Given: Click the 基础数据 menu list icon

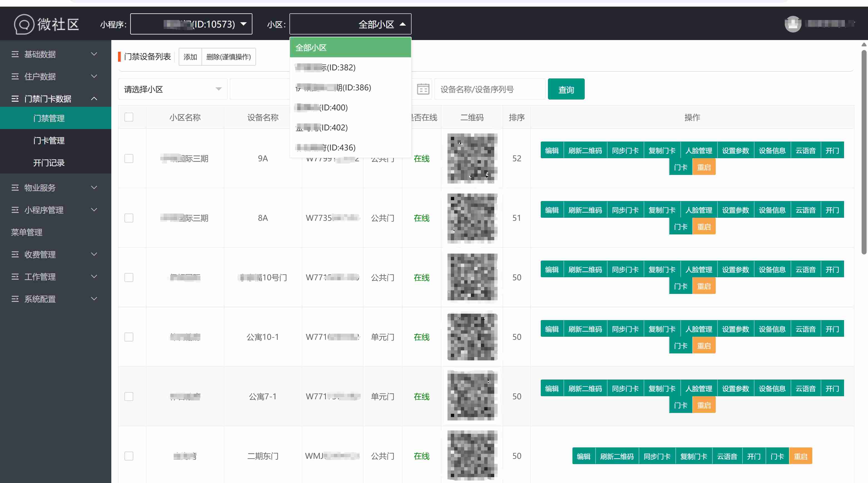Looking at the screenshot, I should coord(15,54).
